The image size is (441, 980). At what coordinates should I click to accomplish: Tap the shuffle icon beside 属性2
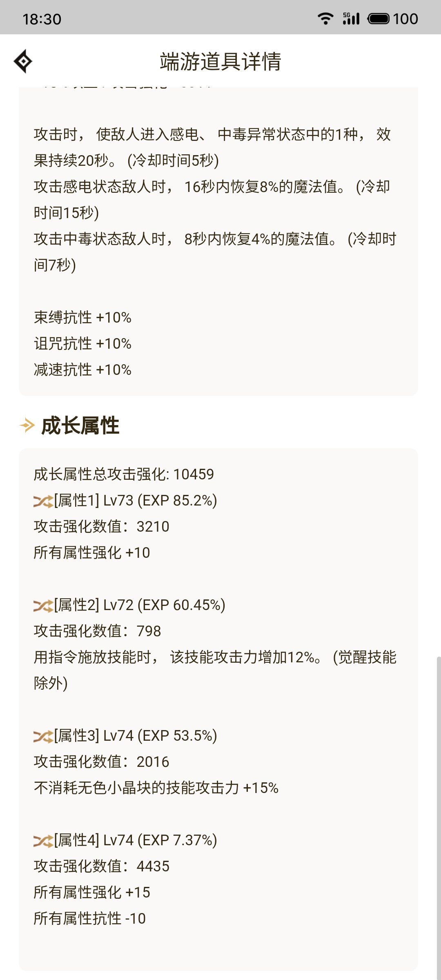pyautogui.click(x=43, y=606)
